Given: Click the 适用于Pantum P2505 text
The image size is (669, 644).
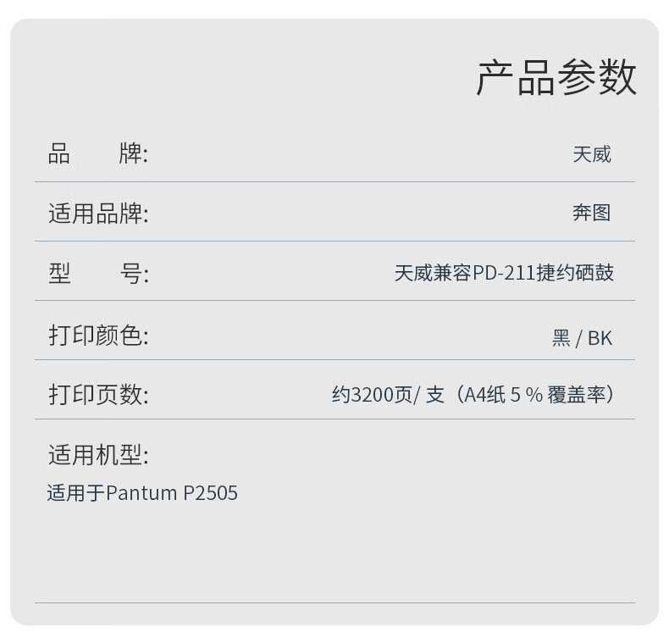Looking at the screenshot, I should coord(142,493).
